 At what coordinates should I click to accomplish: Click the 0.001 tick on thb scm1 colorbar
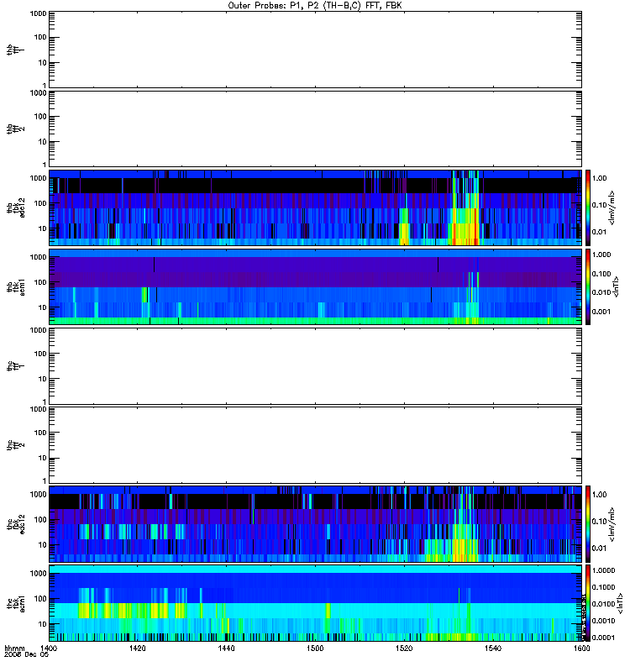click(x=601, y=312)
